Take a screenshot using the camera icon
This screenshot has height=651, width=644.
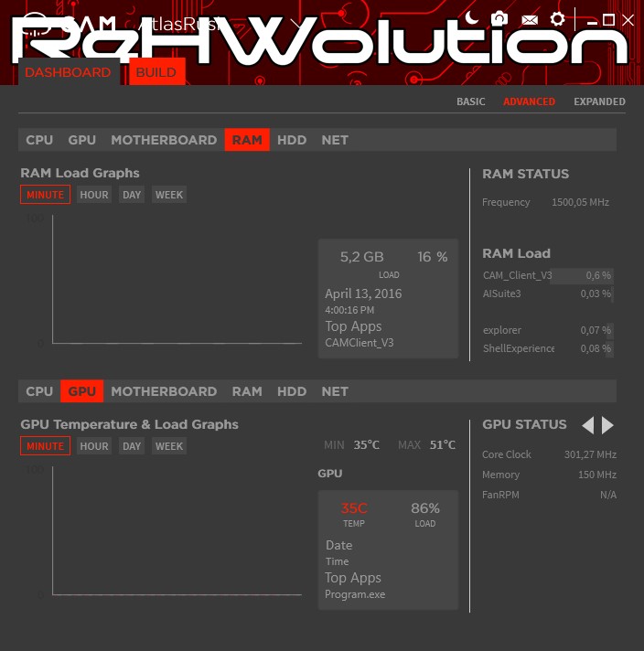[499, 18]
